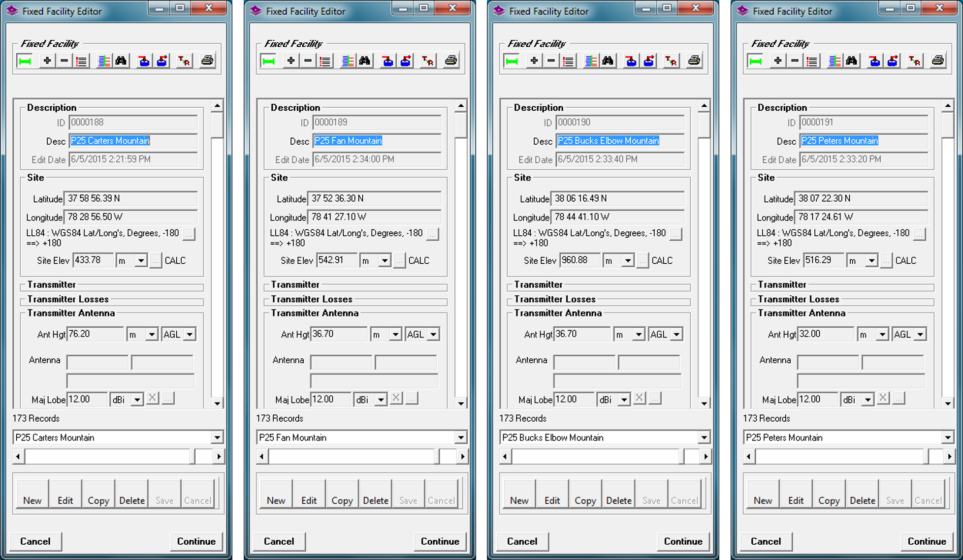Click coordinate system ellipsis button in Carters Mountain window
The height and width of the screenshot is (560, 963).
point(189,235)
